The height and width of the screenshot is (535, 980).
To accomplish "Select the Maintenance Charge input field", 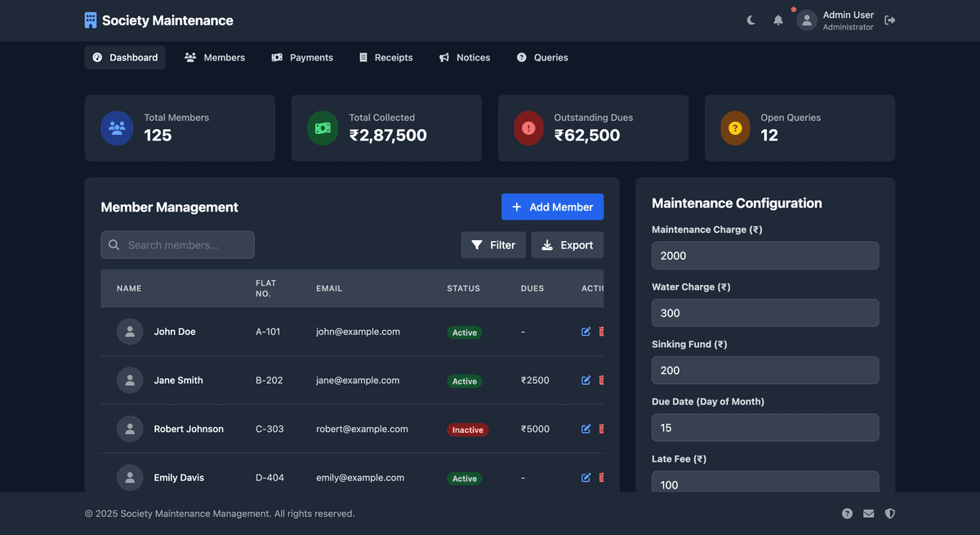I will 765,256.
